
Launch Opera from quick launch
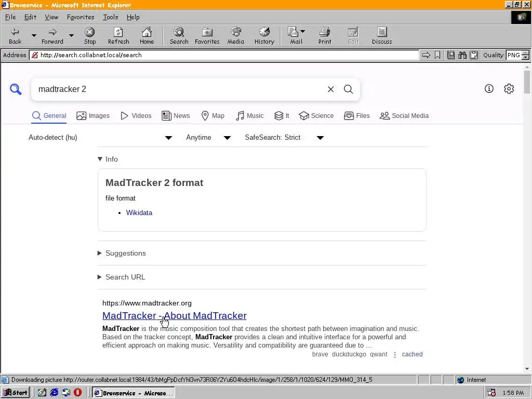coord(78,393)
